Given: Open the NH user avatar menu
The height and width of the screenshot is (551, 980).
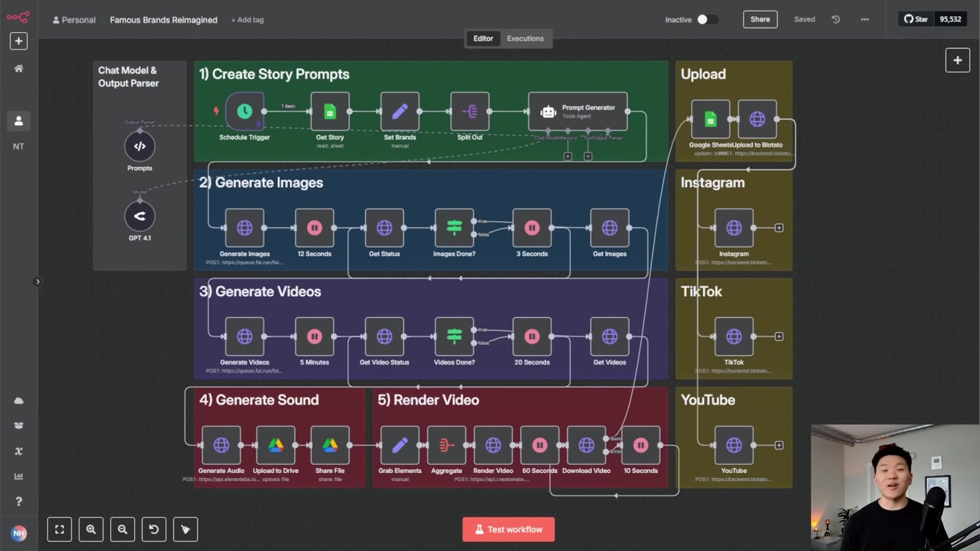Looking at the screenshot, I should (18, 533).
